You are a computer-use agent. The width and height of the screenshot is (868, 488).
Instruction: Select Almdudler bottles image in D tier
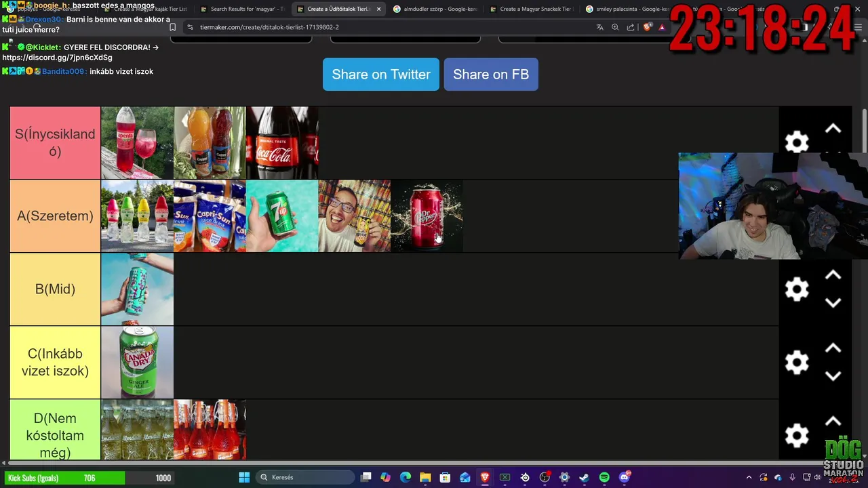(137, 430)
